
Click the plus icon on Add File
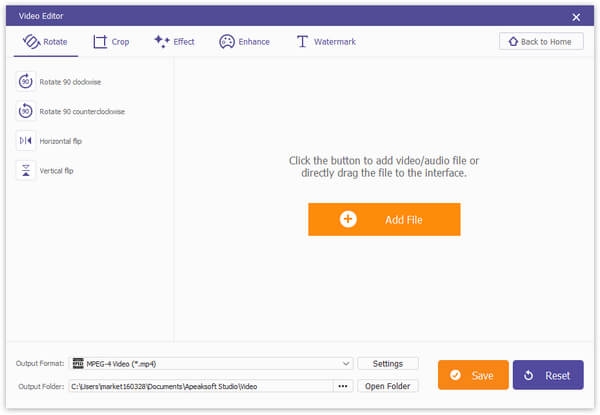348,219
